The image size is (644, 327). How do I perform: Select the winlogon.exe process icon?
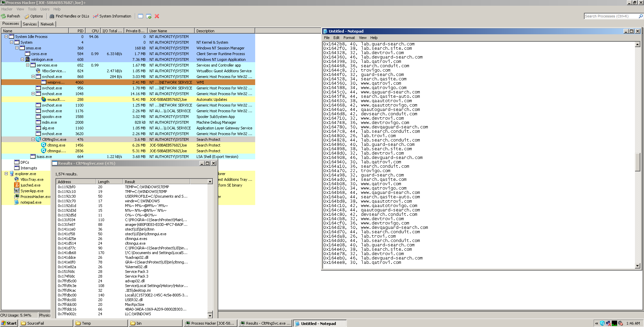[28, 59]
